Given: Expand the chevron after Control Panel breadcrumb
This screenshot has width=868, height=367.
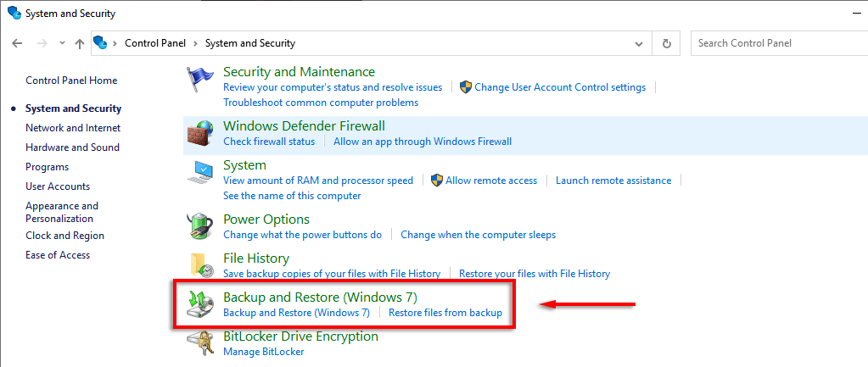Looking at the screenshot, I should coord(196,43).
